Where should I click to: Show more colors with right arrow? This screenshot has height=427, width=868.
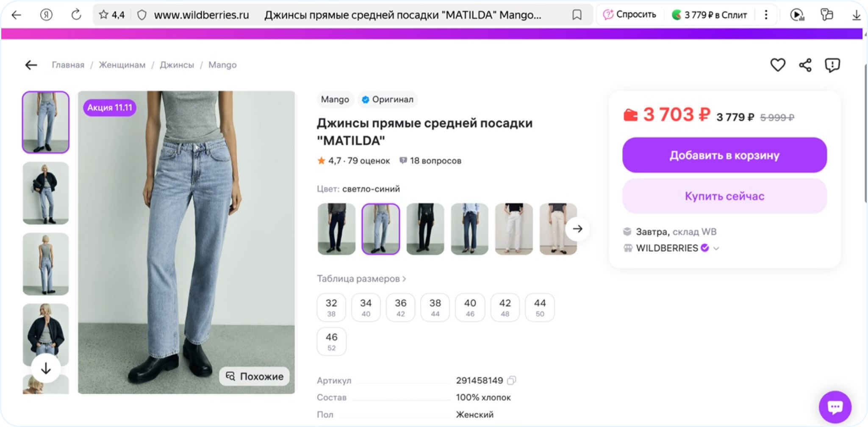[x=577, y=229]
